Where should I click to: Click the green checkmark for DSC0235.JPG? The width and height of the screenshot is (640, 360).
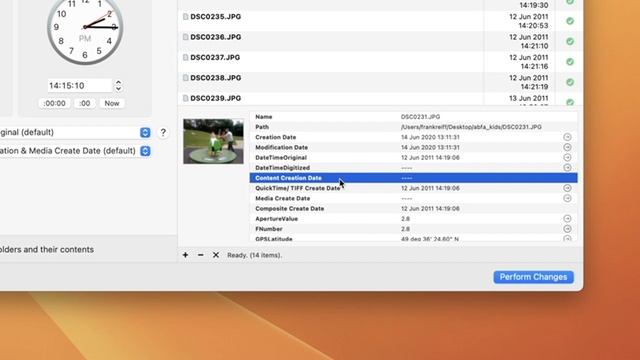570,21
